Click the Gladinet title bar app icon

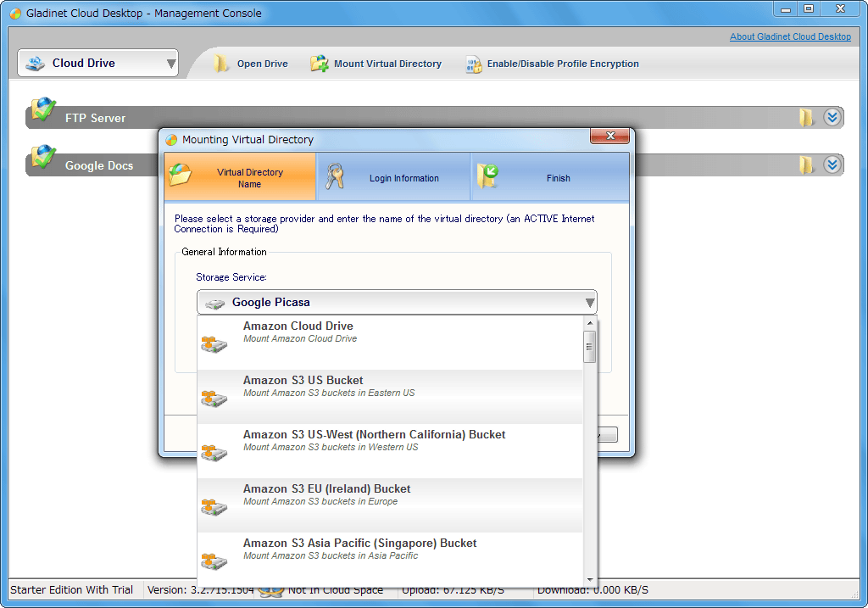15,14
